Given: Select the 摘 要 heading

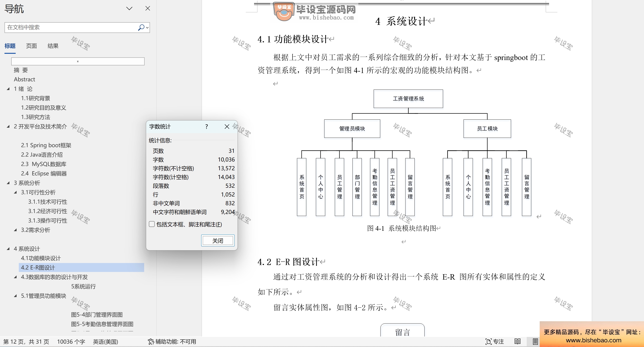Looking at the screenshot, I should click(x=21, y=70).
